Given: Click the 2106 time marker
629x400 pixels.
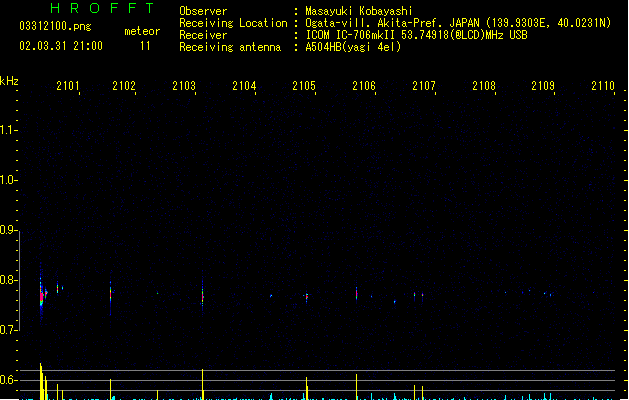Looking at the screenshot, I should tap(364, 86).
